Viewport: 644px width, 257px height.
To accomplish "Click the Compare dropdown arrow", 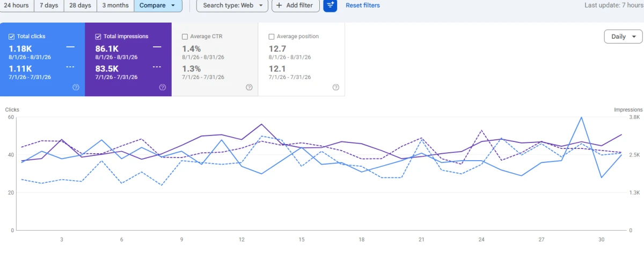I will point(173,5).
